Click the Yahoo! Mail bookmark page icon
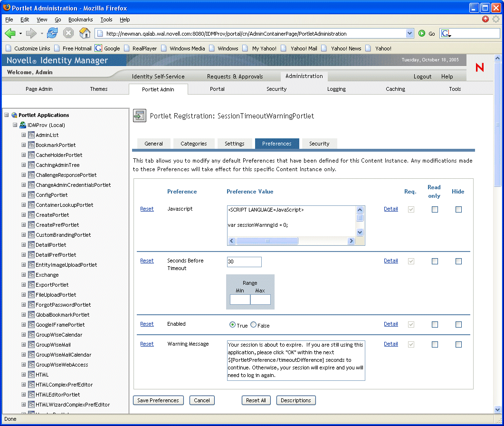Image resolution: width=504 pixels, height=426 pixels. point(284,48)
